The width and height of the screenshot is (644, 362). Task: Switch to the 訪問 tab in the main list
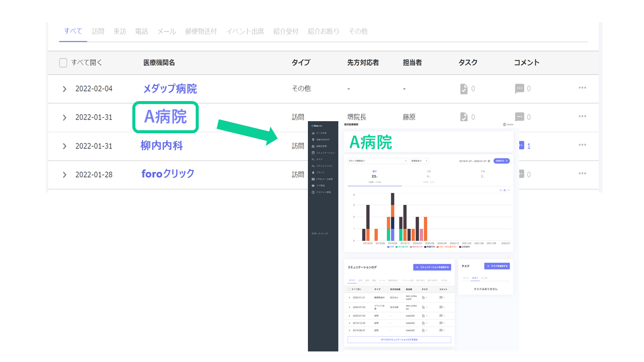[x=98, y=31]
